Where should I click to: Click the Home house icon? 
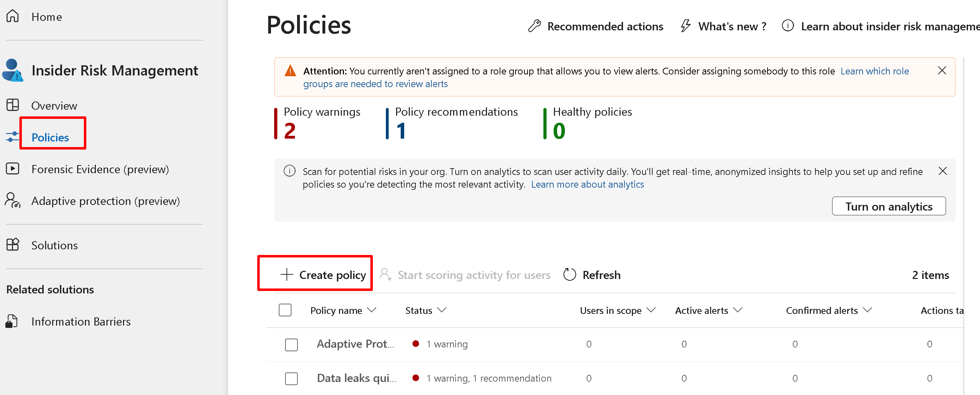point(13,16)
